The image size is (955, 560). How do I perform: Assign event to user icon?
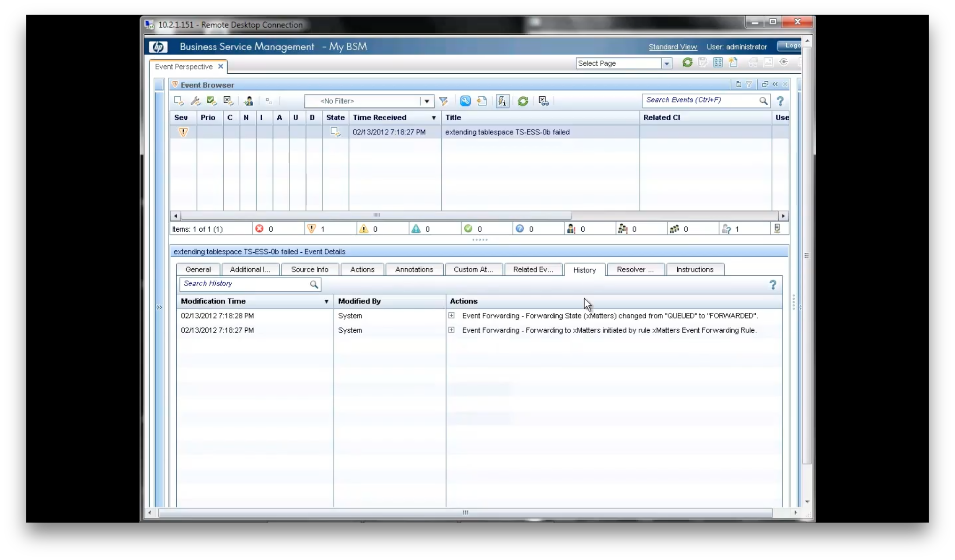coord(249,101)
